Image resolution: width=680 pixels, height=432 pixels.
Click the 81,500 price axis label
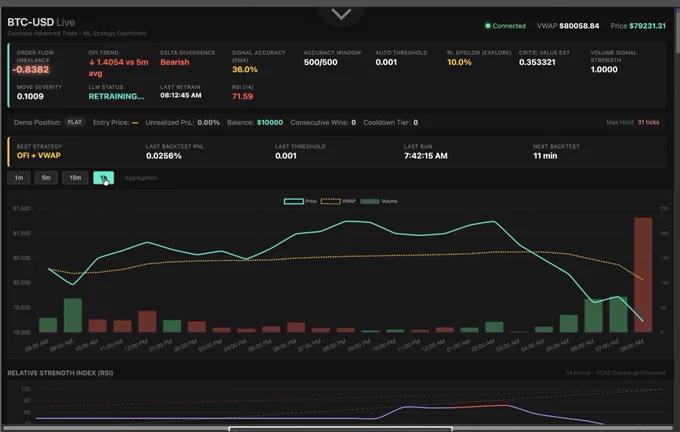(22, 209)
